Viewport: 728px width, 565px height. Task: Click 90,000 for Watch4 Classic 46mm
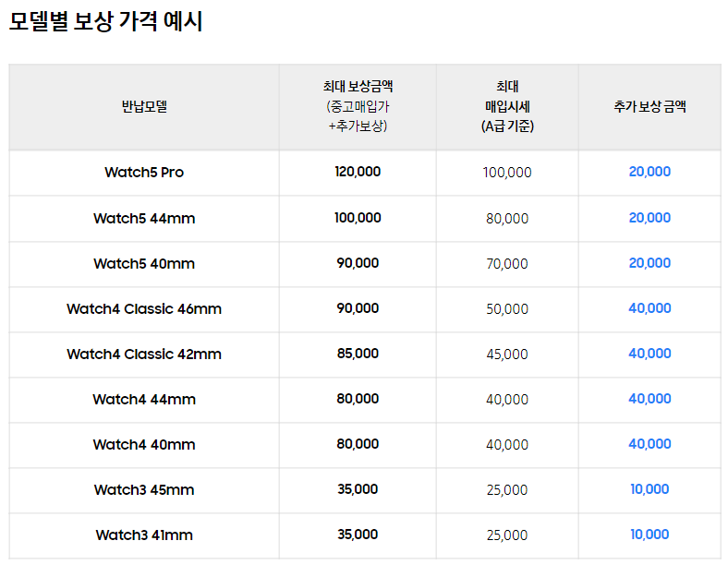pos(358,308)
